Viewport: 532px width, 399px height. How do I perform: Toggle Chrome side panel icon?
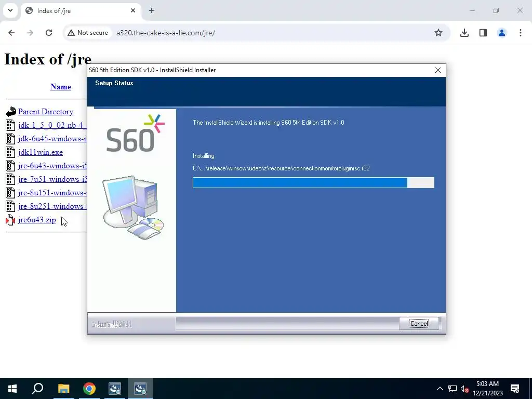coord(483,33)
